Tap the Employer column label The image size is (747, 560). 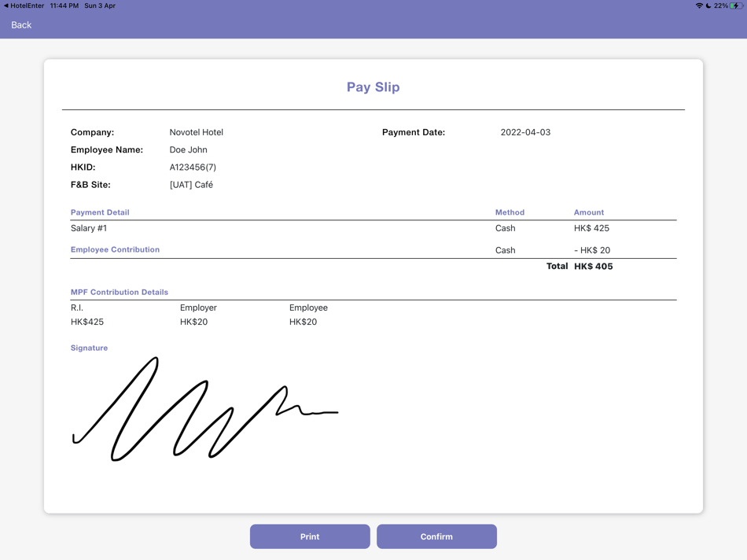[x=198, y=308]
